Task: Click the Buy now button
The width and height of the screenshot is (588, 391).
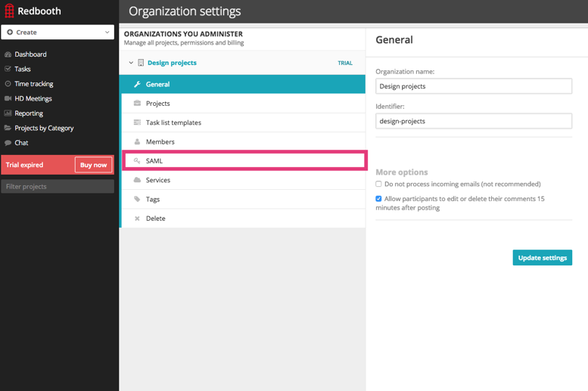Action: (93, 165)
